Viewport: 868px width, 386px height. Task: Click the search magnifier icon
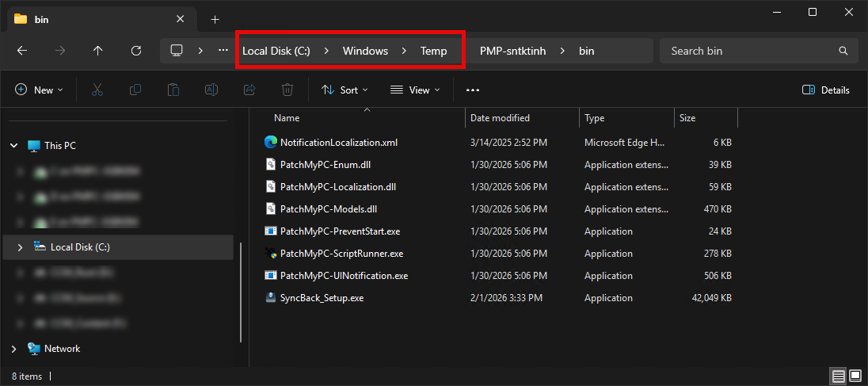click(x=843, y=51)
